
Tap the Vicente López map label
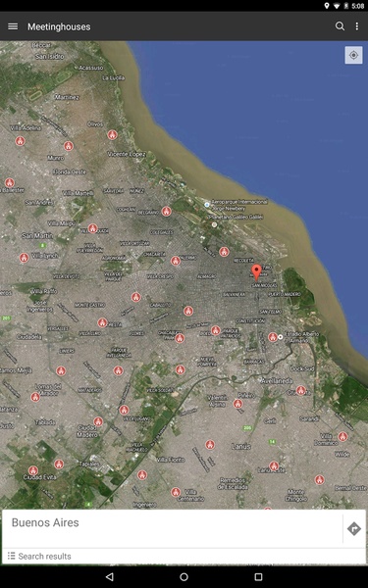coord(127,154)
